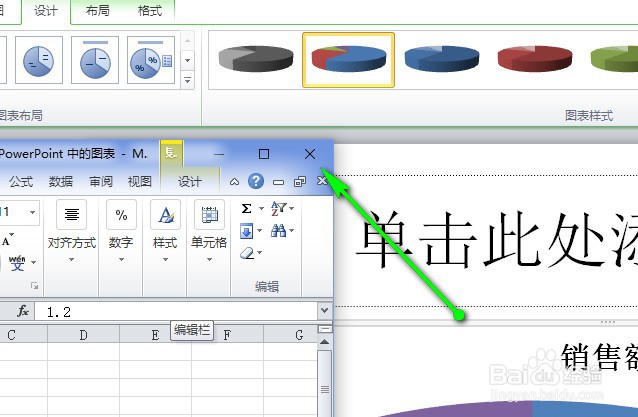Screen dimensions: 638x417
Task: Open the 视图 tab in Excel window
Action: click(x=140, y=181)
